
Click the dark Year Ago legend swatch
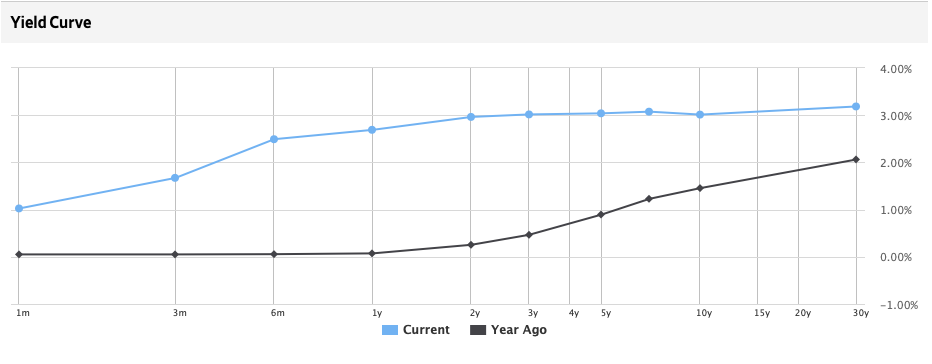click(x=478, y=330)
